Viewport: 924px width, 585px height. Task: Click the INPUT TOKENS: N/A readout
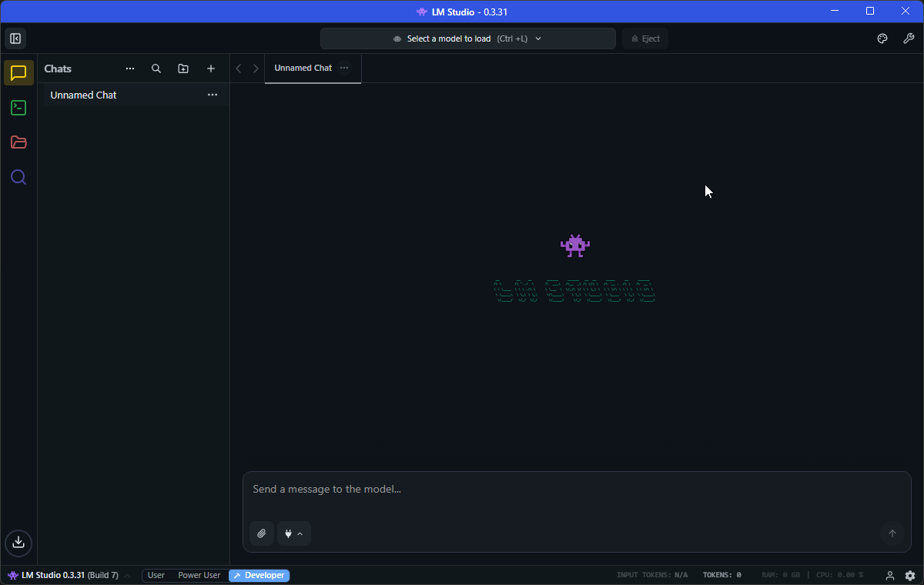pos(652,576)
